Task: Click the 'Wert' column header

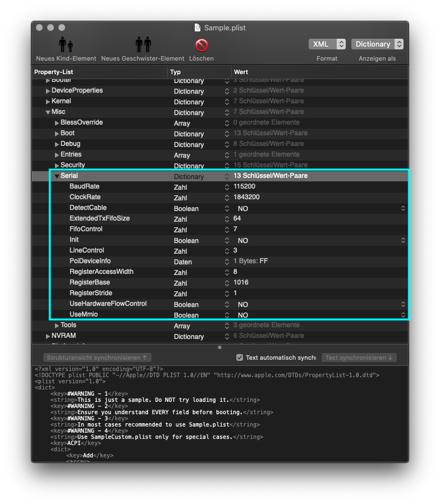Action: click(241, 72)
